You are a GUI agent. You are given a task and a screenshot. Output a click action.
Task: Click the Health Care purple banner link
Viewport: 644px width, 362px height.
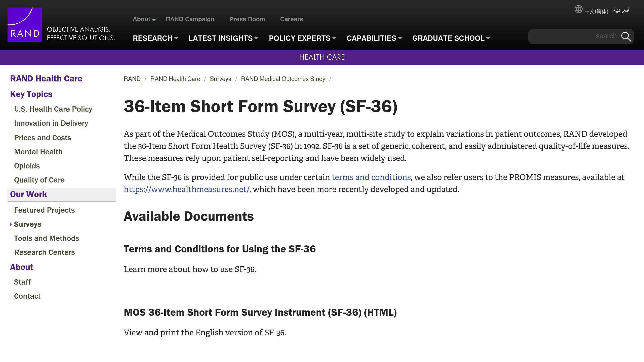click(x=322, y=57)
